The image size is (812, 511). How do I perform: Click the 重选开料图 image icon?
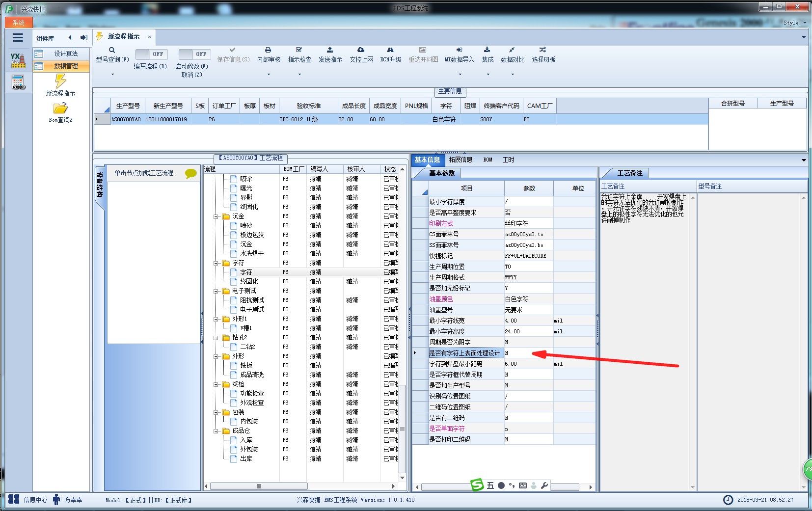coord(423,50)
